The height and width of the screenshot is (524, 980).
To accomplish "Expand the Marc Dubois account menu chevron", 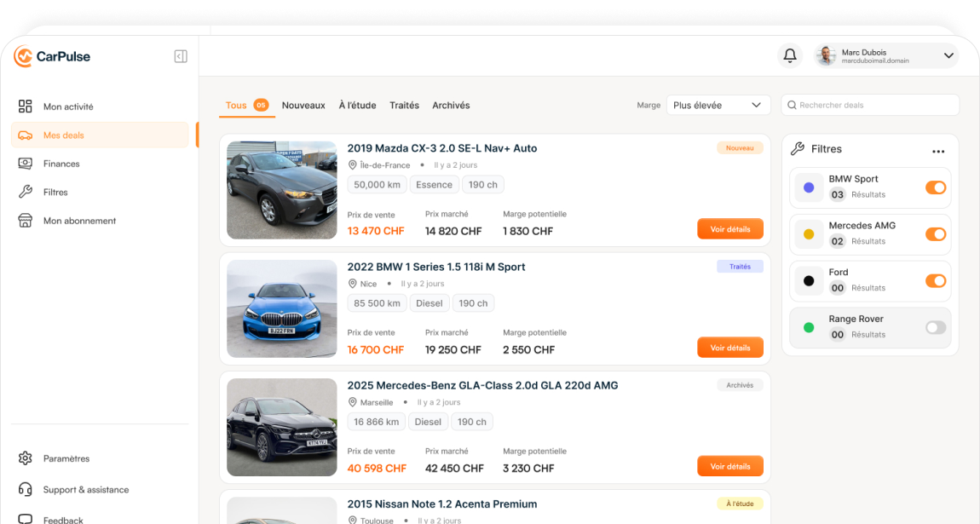I will 948,55.
